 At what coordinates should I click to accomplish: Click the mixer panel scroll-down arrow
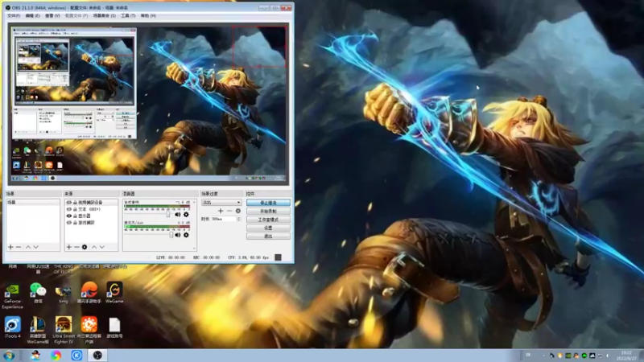[195, 249]
